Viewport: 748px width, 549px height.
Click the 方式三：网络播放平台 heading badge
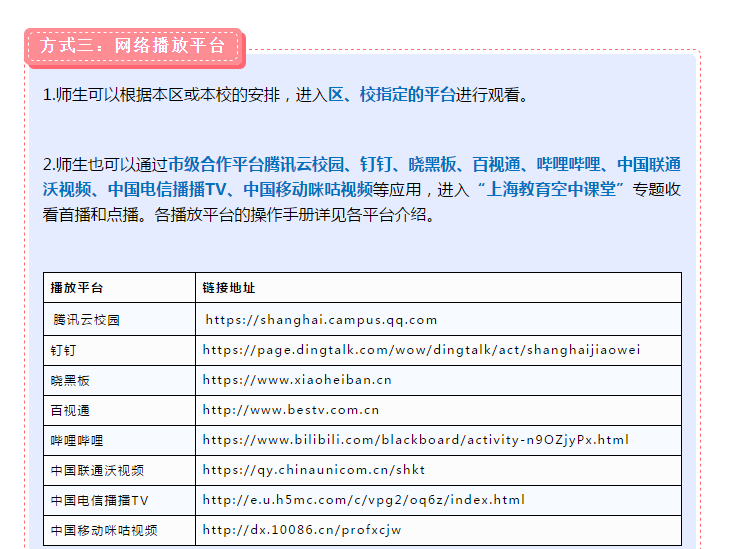click(x=135, y=47)
